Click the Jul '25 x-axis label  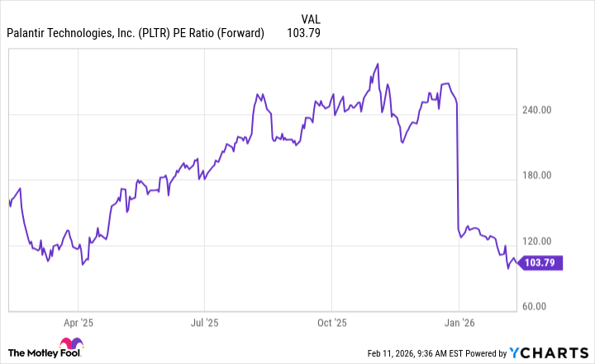204,323
